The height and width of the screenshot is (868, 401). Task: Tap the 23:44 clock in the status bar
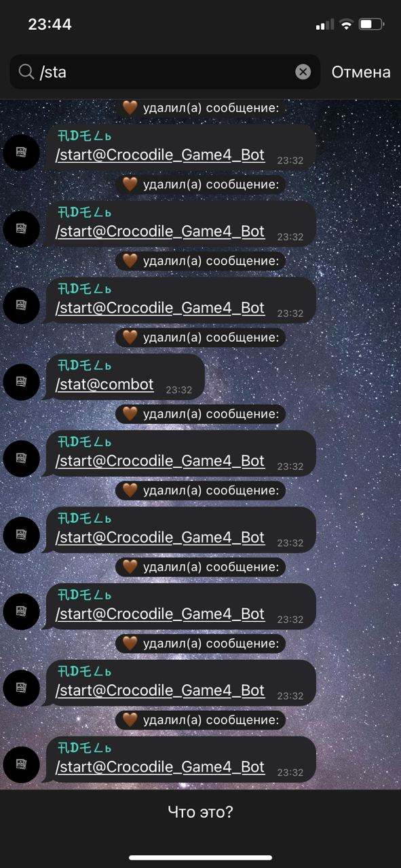pos(50,24)
